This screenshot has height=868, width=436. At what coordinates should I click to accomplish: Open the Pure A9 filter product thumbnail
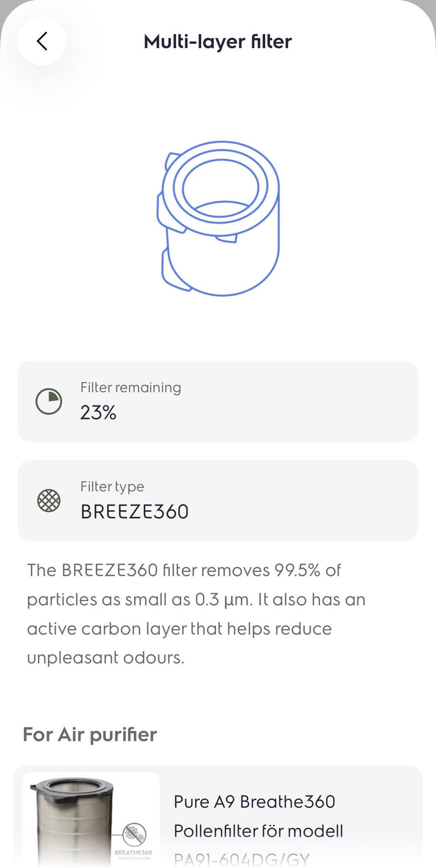point(91,818)
